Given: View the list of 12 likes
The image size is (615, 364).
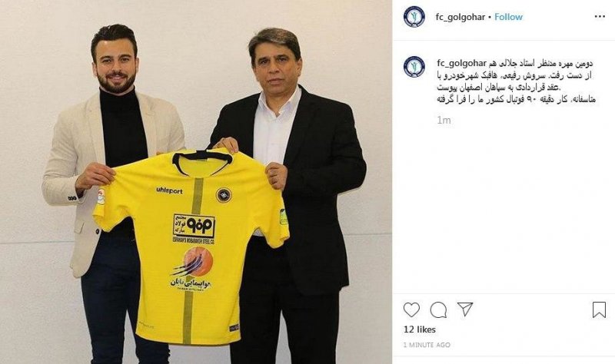Looking at the screenshot, I should tap(420, 329).
